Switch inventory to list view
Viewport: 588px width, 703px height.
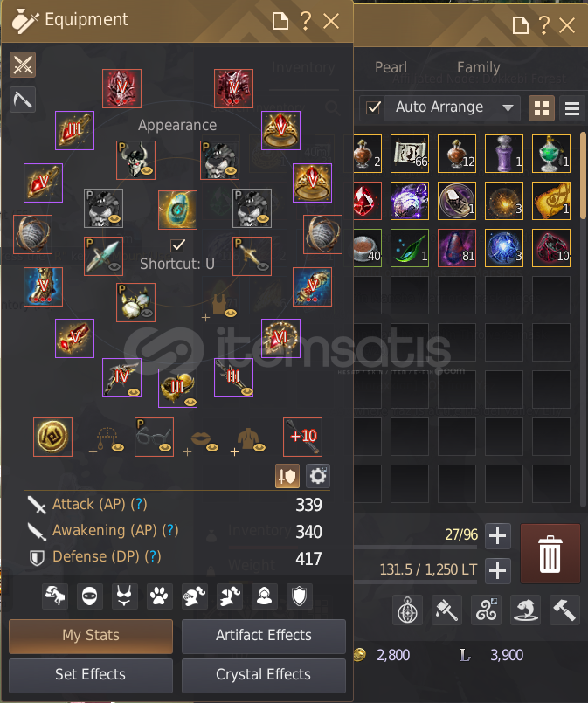[x=572, y=108]
